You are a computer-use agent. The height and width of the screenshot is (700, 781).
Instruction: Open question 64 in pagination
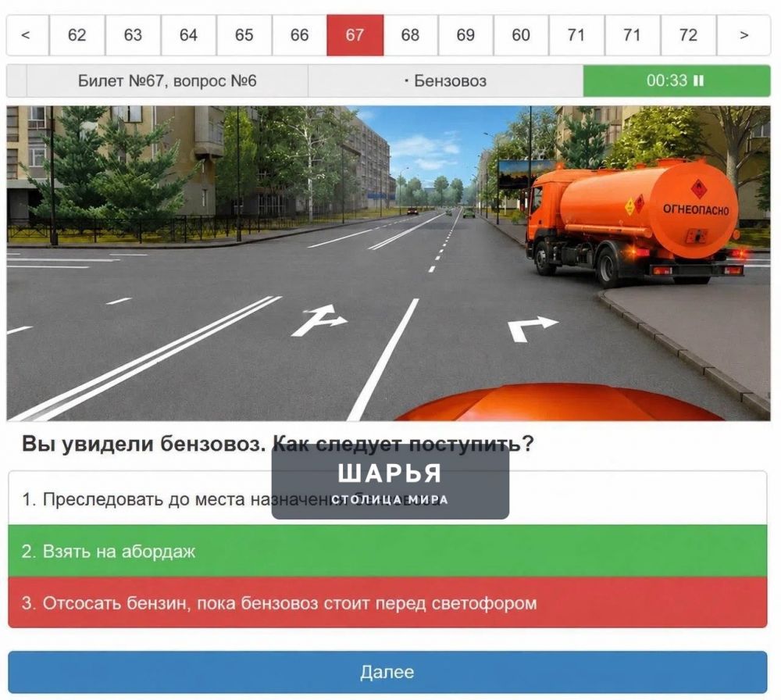click(189, 35)
